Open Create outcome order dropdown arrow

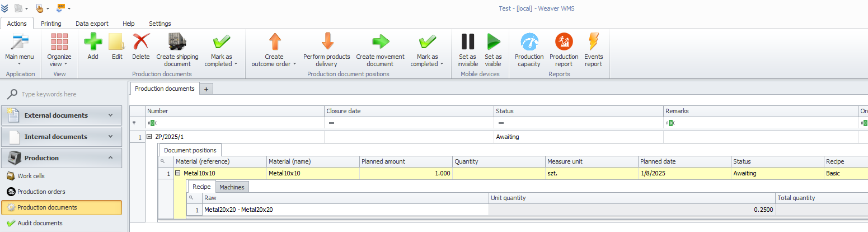294,64
